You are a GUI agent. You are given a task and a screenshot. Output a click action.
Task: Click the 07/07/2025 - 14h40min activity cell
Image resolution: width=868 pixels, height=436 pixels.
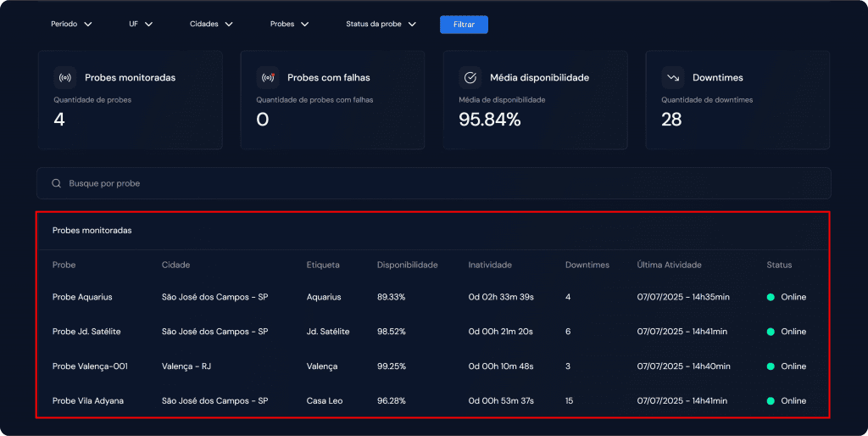(684, 366)
